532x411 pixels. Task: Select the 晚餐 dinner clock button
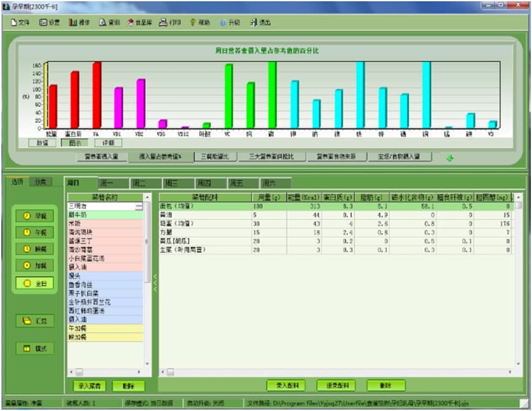(34, 249)
